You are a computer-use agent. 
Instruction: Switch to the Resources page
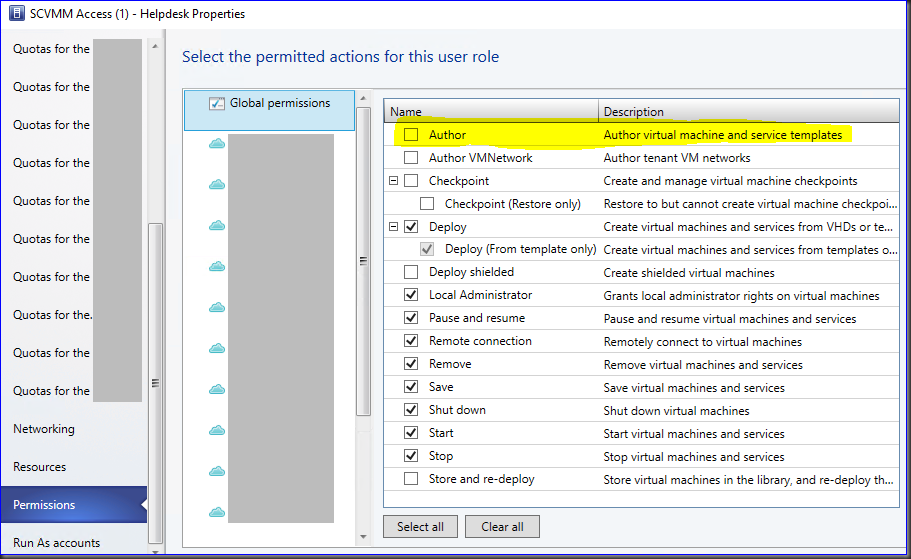(40, 467)
